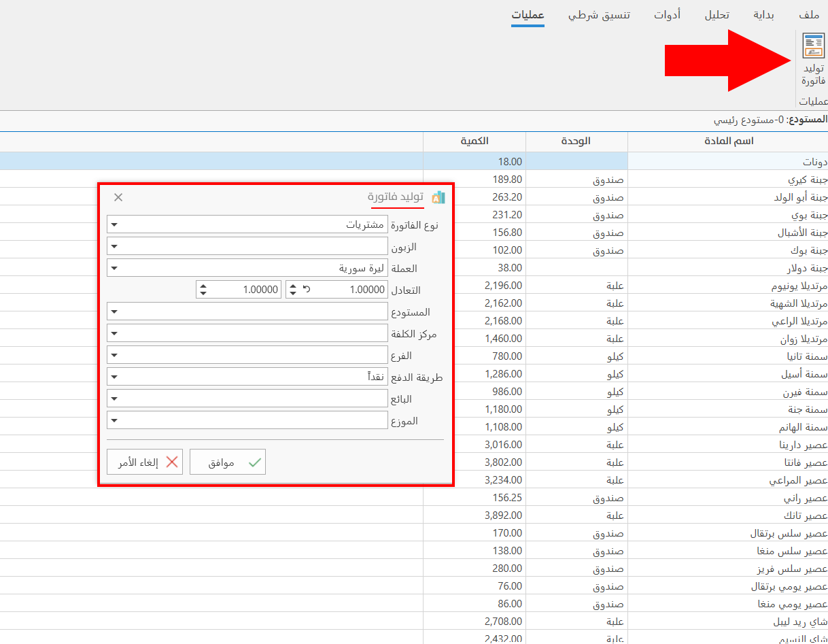
Task: Open the نوع الفاتورة dropdown
Action: [116, 224]
